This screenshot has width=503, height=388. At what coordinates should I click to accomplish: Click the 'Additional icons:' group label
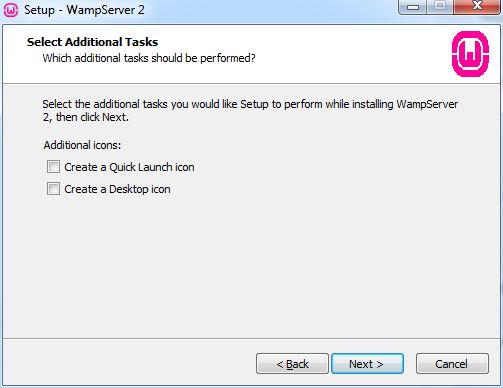point(82,145)
